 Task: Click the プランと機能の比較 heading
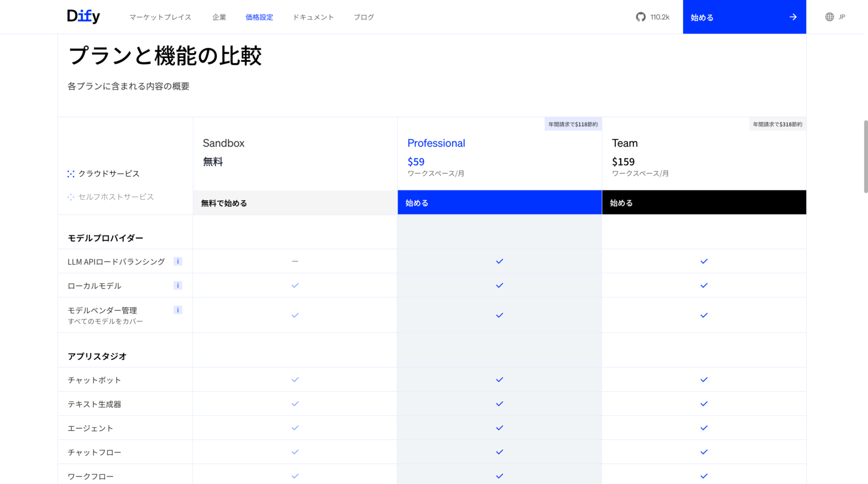(x=165, y=55)
